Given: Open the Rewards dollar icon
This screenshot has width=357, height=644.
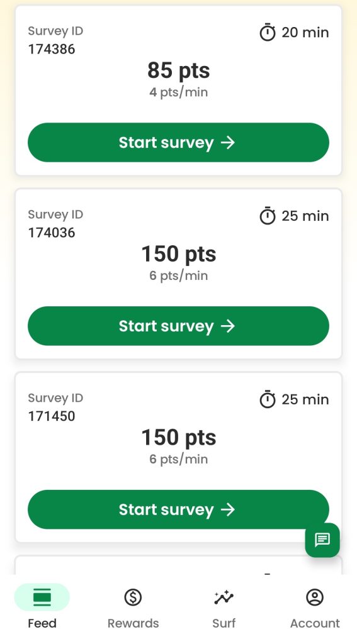Looking at the screenshot, I should [x=133, y=597].
